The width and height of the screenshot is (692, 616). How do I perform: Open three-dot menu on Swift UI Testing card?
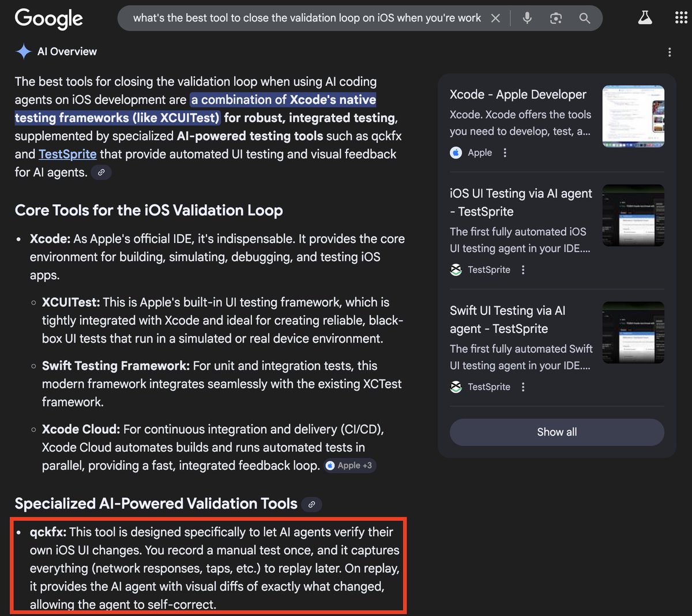(523, 387)
